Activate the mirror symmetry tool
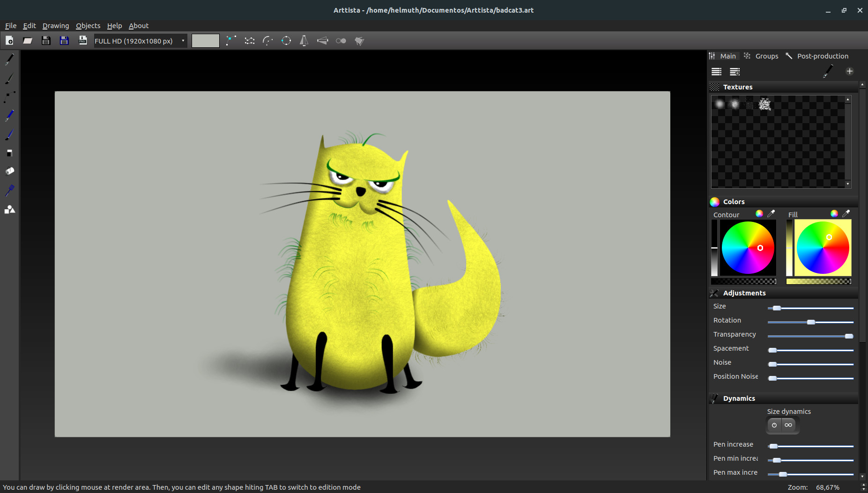The image size is (868, 493). click(x=304, y=41)
